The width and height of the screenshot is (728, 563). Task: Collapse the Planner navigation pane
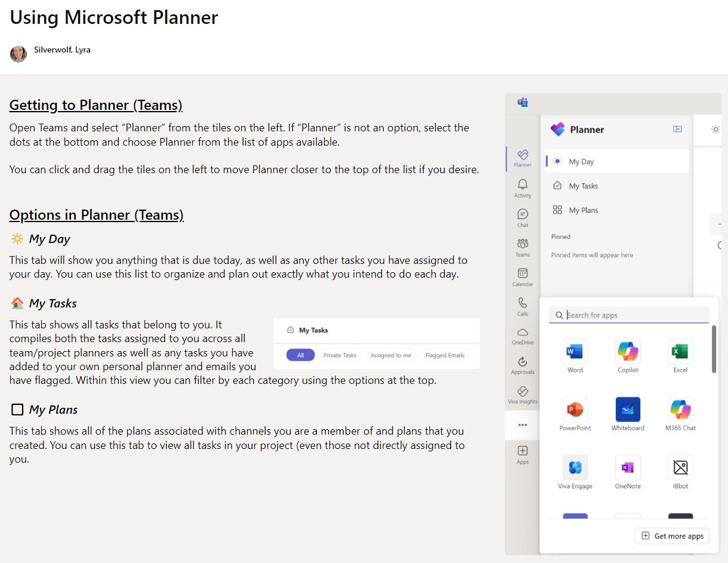(677, 129)
